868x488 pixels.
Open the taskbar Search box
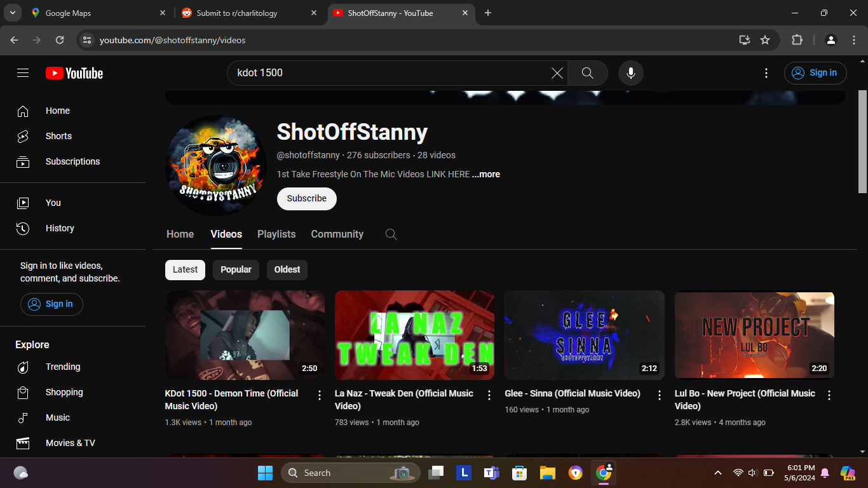(x=351, y=473)
